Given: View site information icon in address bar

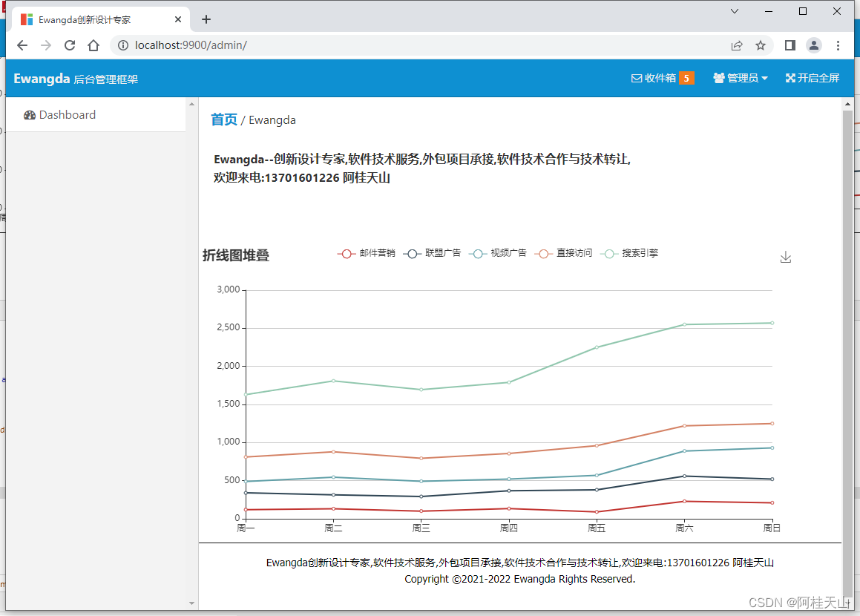Looking at the screenshot, I should [123, 45].
